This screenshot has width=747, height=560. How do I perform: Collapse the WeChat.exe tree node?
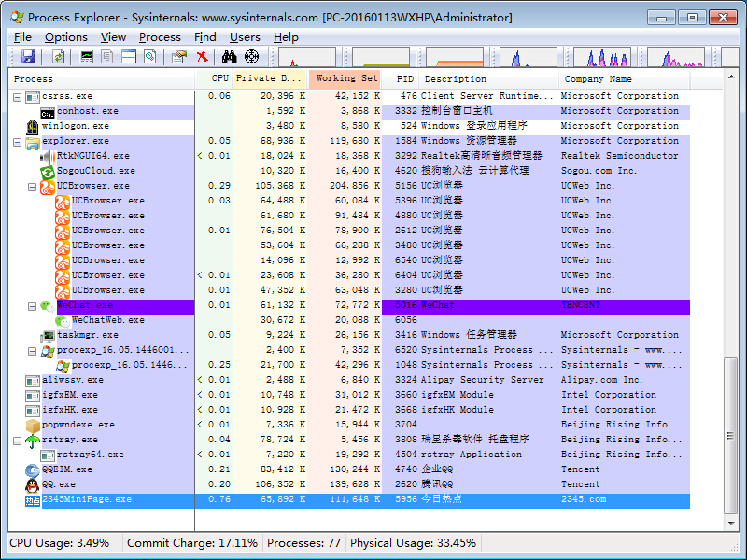(x=32, y=306)
